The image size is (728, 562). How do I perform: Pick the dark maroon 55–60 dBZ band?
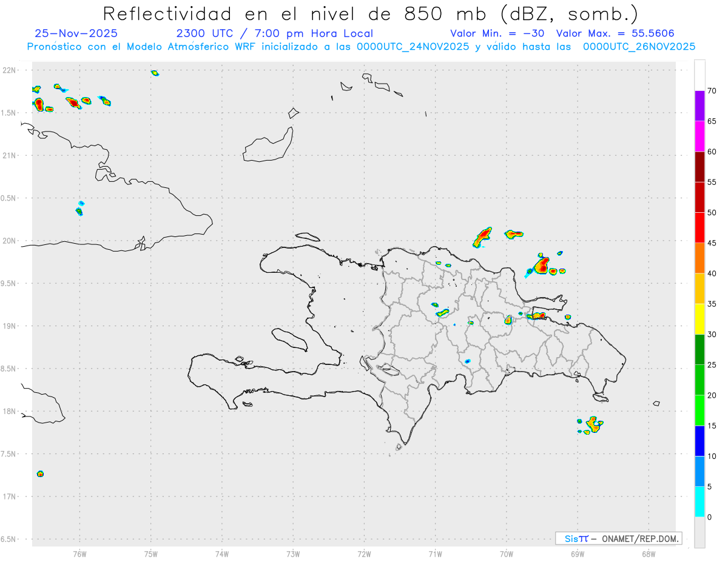click(x=699, y=167)
